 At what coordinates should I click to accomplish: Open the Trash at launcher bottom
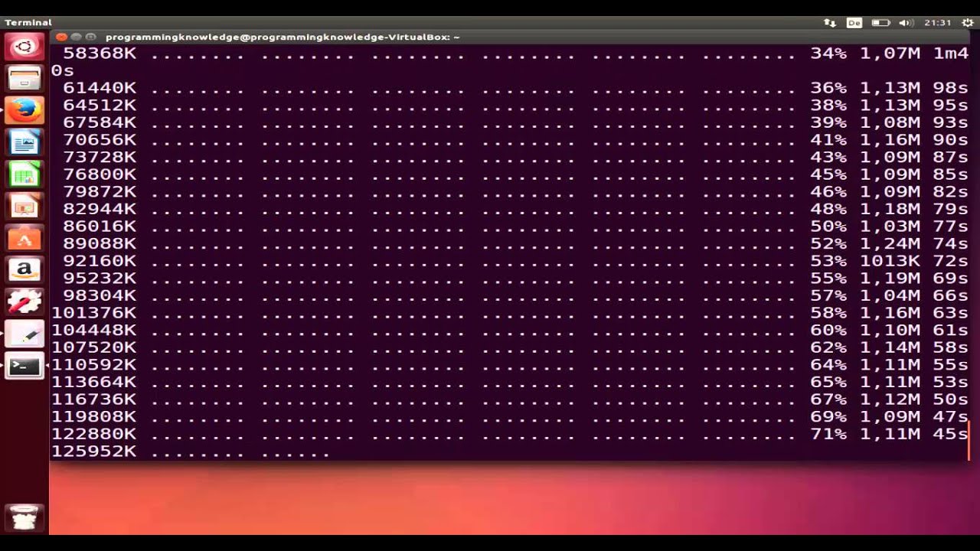(x=24, y=518)
